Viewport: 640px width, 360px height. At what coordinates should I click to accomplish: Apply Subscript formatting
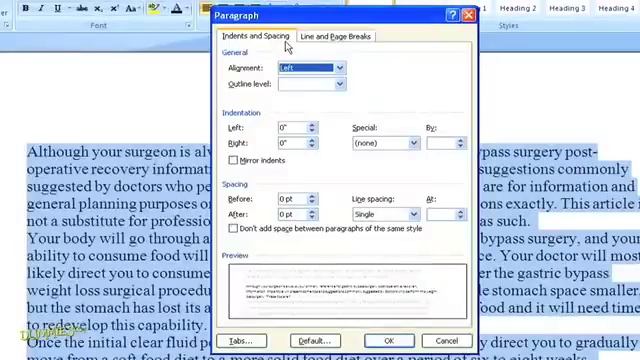coord(98,8)
